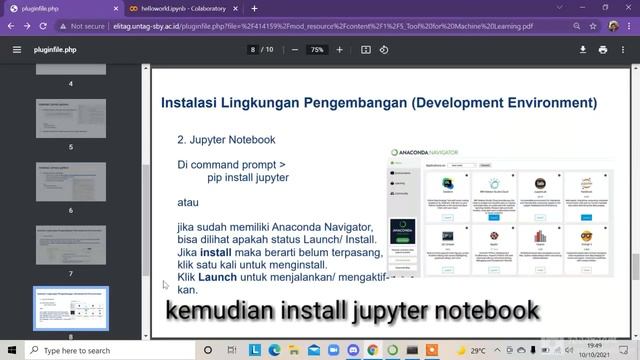
Task: Open Microsoft Edge from taskbar
Action: 274,350
